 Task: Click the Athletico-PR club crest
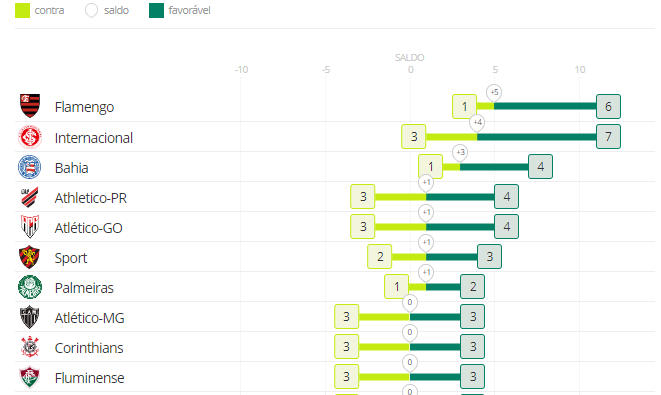pyautogui.click(x=30, y=197)
